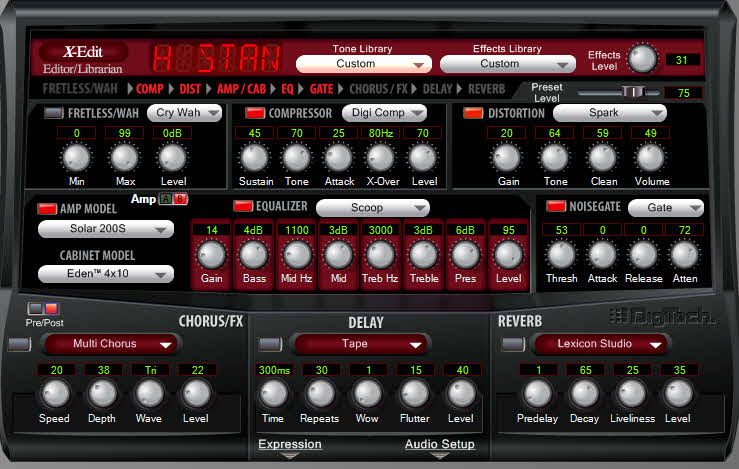Click the Delay Time knob
This screenshot has width=739, height=469.
[274, 394]
